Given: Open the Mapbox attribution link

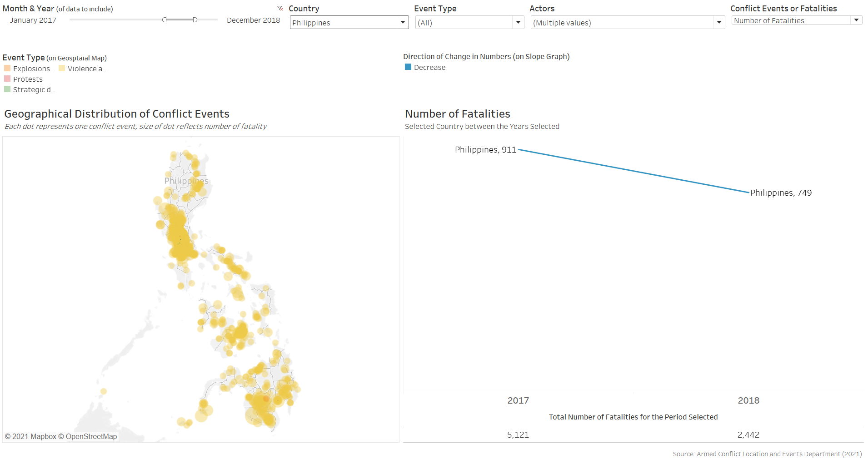Looking at the screenshot, I should (x=30, y=436).
